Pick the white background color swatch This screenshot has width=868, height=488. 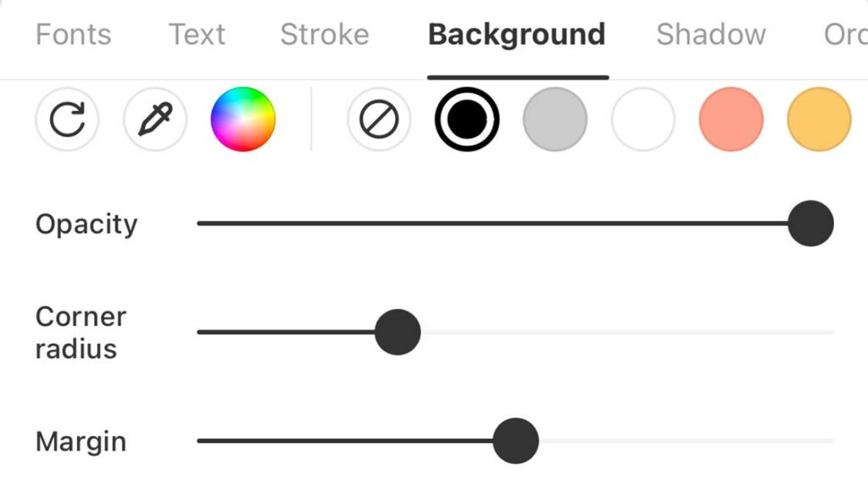[643, 119]
